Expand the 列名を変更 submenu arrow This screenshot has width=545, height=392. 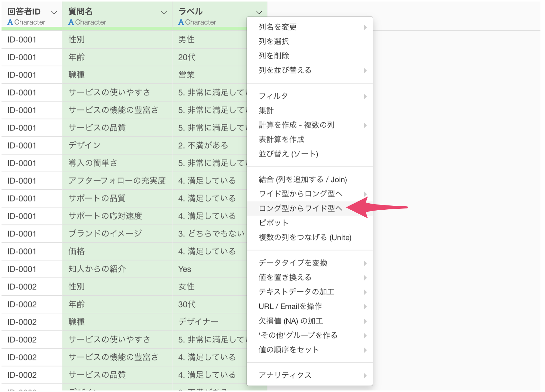(x=365, y=27)
